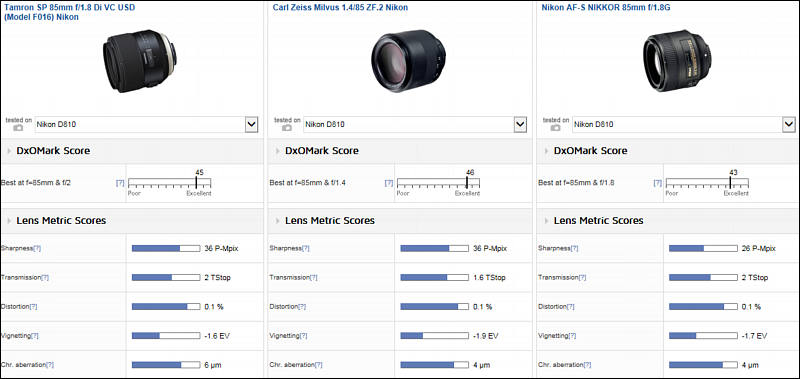Click the Nikon NIKKOR Sharpness bar, 26 P-Mpix
The width and height of the screenshot is (800, 379).
coord(703,248)
